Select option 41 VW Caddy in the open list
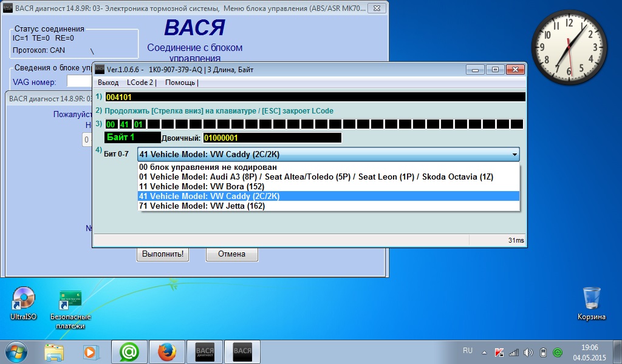Viewport: 622px width, 364px height. [x=329, y=196]
